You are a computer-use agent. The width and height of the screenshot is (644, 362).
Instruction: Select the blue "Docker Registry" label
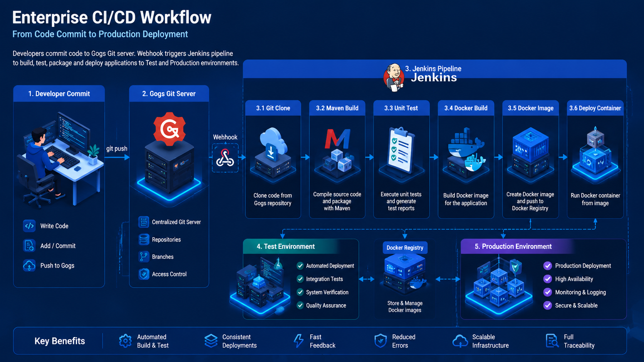pos(405,248)
